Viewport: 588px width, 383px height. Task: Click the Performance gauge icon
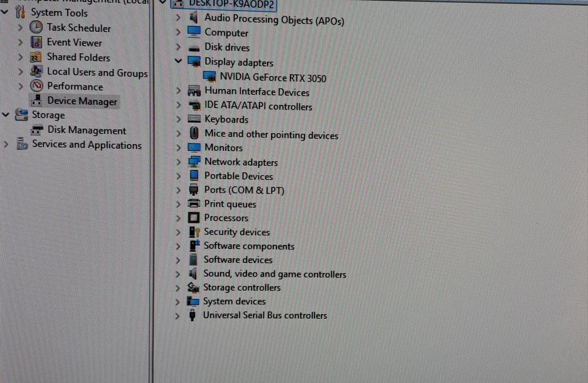[x=36, y=86]
